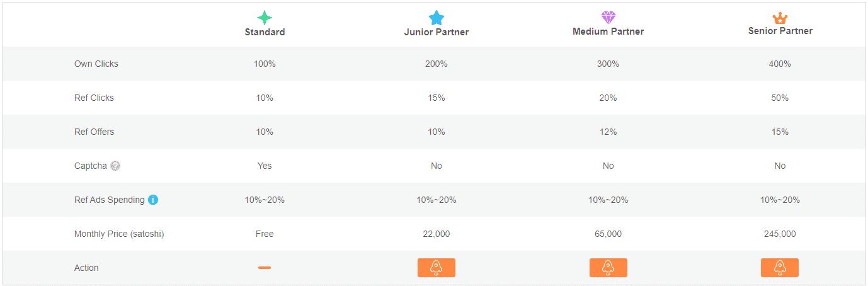Upgrade to Senior Partner with rocket button
Screen dimensions: 868x286
click(x=780, y=268)
